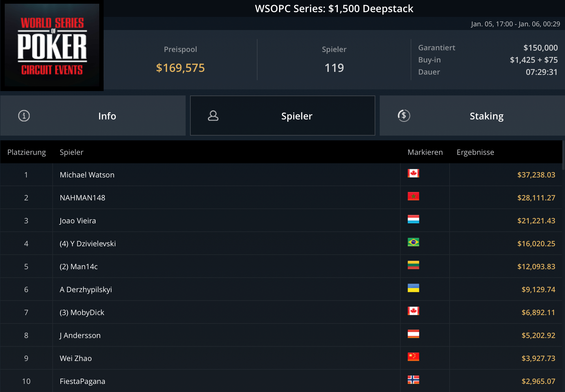Click the player list vertical scrollbar
Image resolution: width=565 pixels, height=392 pixels.
click(x=563, y=155)
